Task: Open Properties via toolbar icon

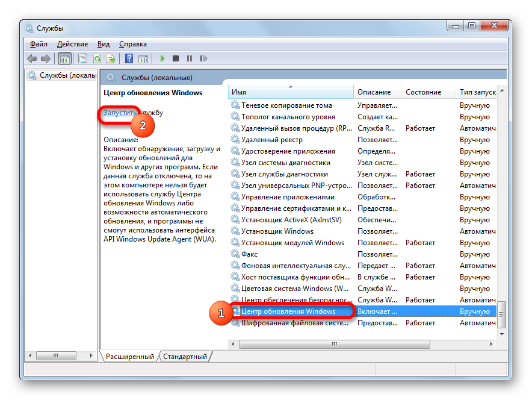Action: (82, 58)
